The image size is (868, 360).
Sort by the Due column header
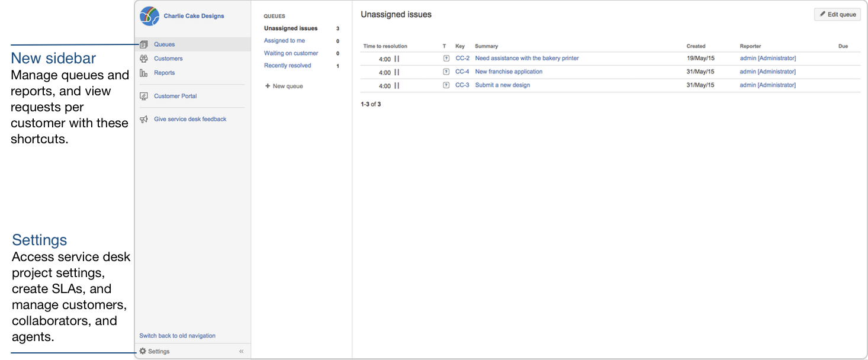tap(843, 46)
